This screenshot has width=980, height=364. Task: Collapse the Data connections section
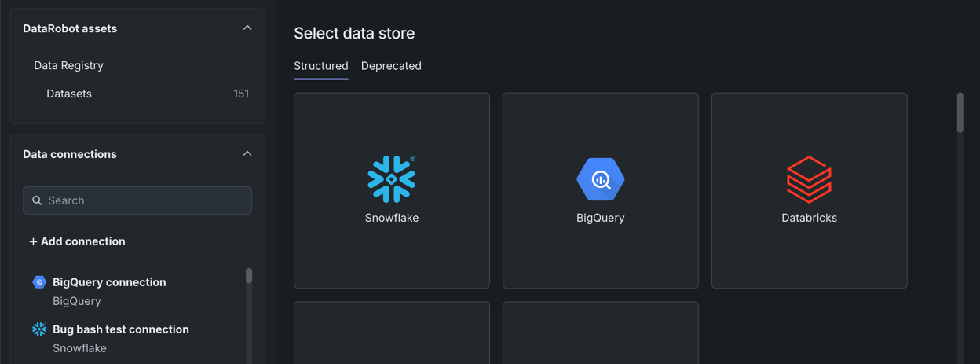247,154
